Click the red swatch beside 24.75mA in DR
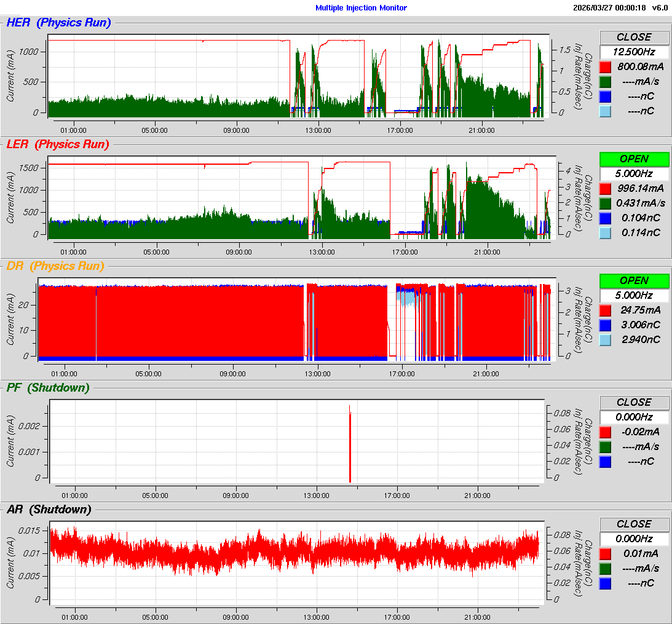Image resolution: width=672 pixels, height=624 pixels. tap(606, 310)
